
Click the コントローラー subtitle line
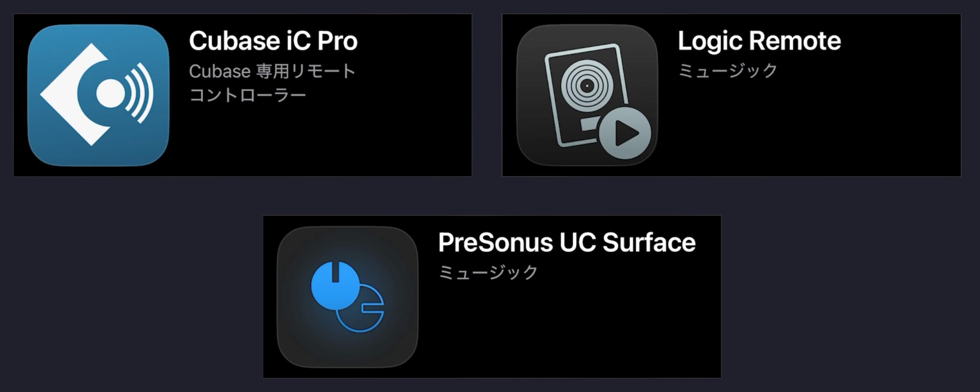(247, 95)
